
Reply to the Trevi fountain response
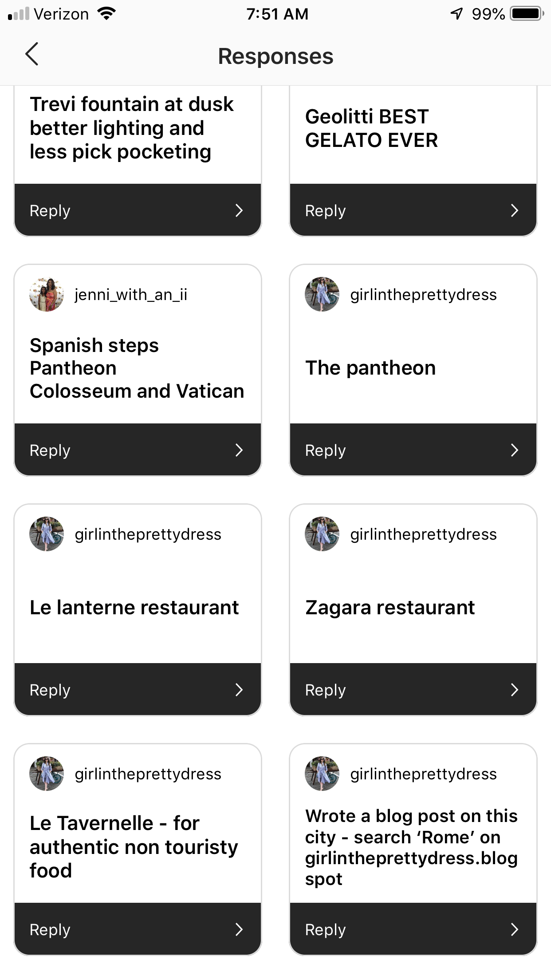138,210
